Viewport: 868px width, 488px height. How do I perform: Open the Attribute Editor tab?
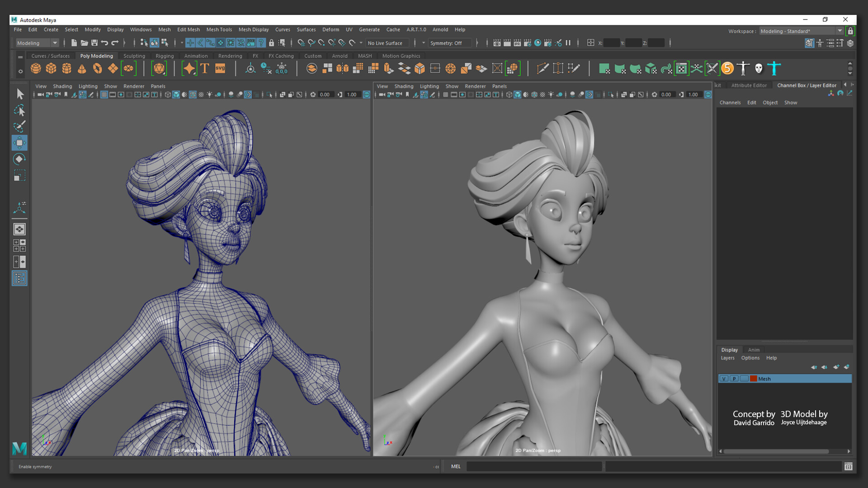pos(749,85)
